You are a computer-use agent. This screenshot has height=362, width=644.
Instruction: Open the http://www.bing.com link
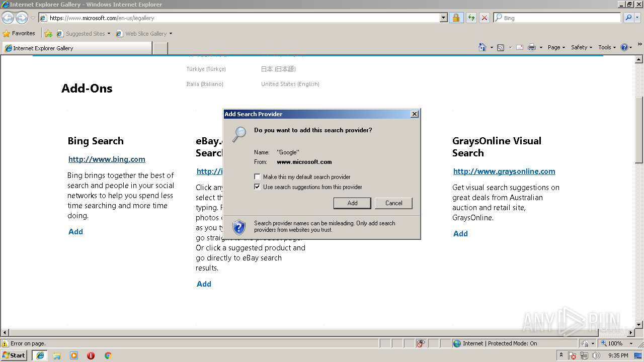click(107, 159)
